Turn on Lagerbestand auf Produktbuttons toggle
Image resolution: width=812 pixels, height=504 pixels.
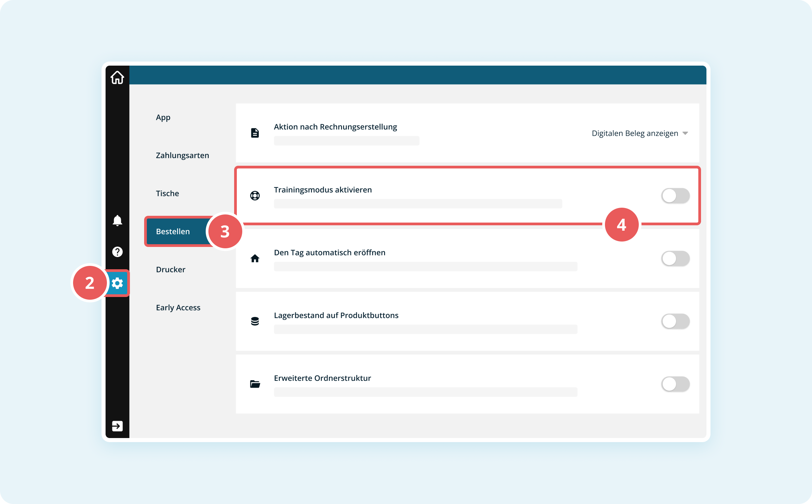675,321
